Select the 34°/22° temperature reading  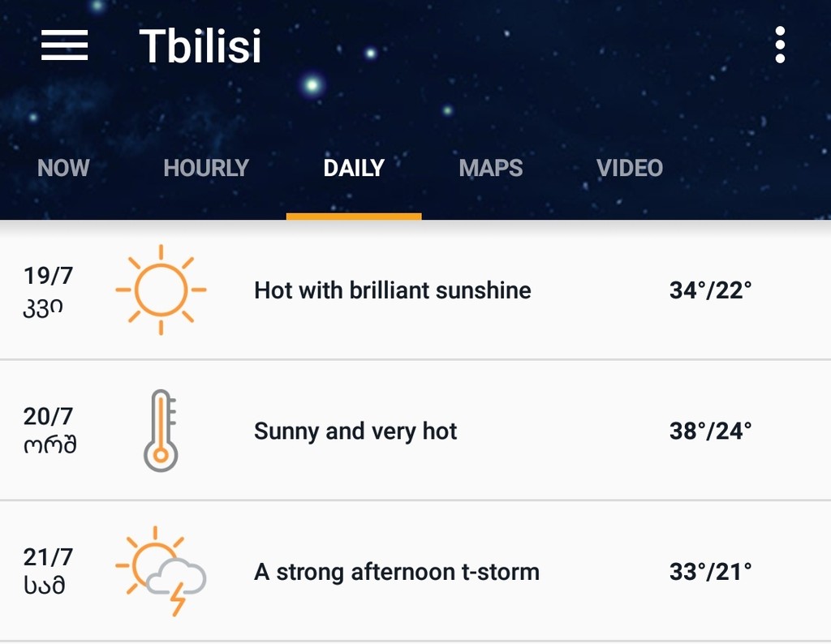[710, 290]
